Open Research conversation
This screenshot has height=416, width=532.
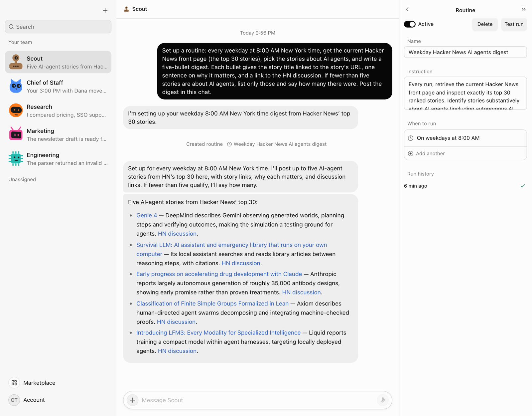(x=58, y=110)
